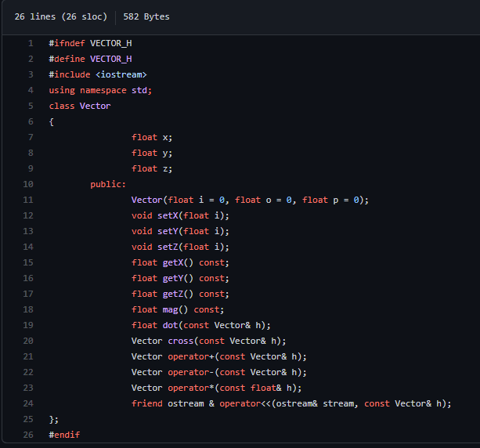Screen dimensions: 480x448
Task: Click the <iostream> include text
Action: point(121,74)
